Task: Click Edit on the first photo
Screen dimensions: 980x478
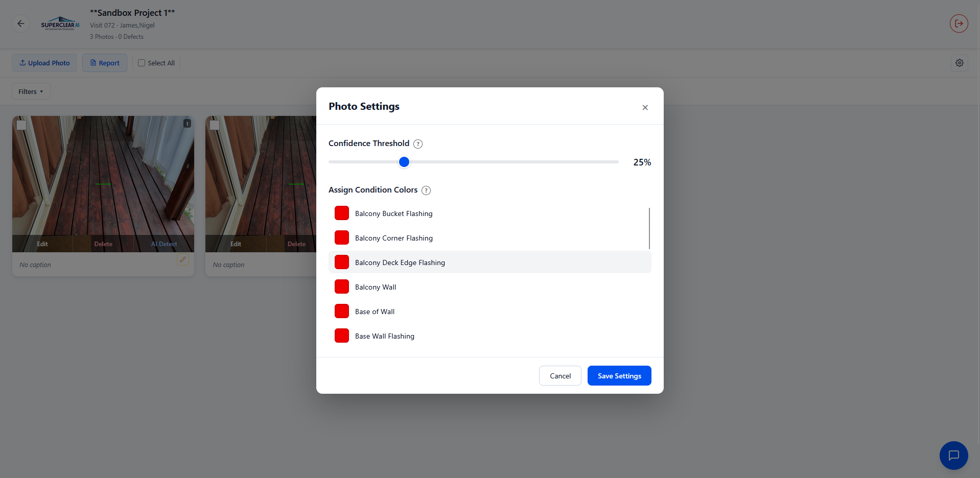Action: [x=42, y=244]
